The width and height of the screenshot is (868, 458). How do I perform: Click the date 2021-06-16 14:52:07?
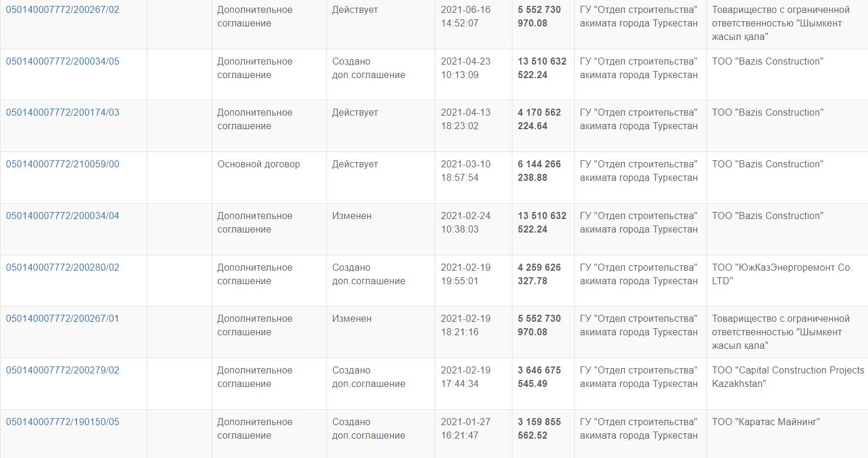point(465,16)
